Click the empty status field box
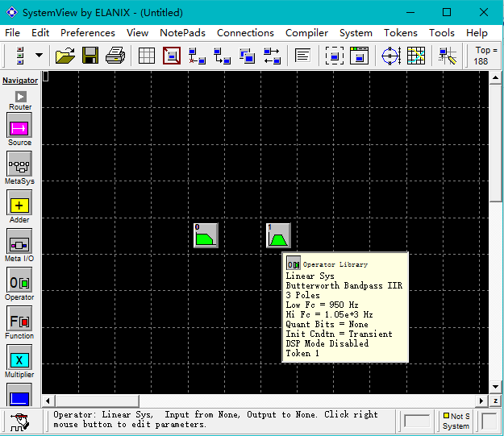The height and width of the screenshot is (436, 504). pyautogui.click(x=417, y=421)
